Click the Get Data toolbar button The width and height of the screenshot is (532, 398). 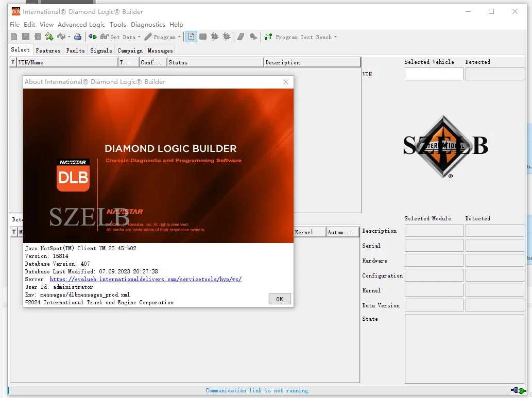pyautogui.click(x=118, y=37)
